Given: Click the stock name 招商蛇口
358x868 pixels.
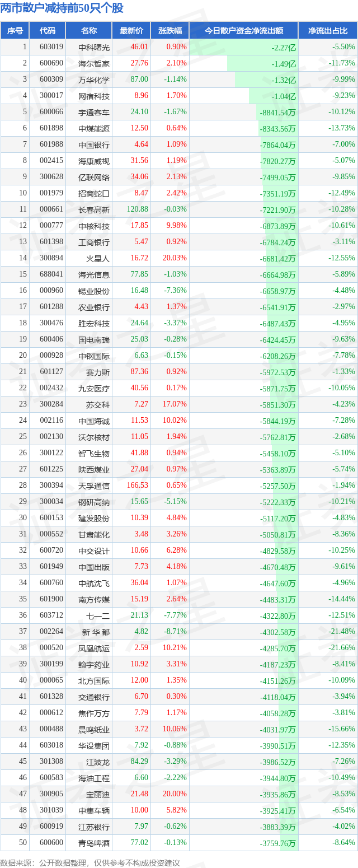Looking at the screenshot, I should point(94,193).
